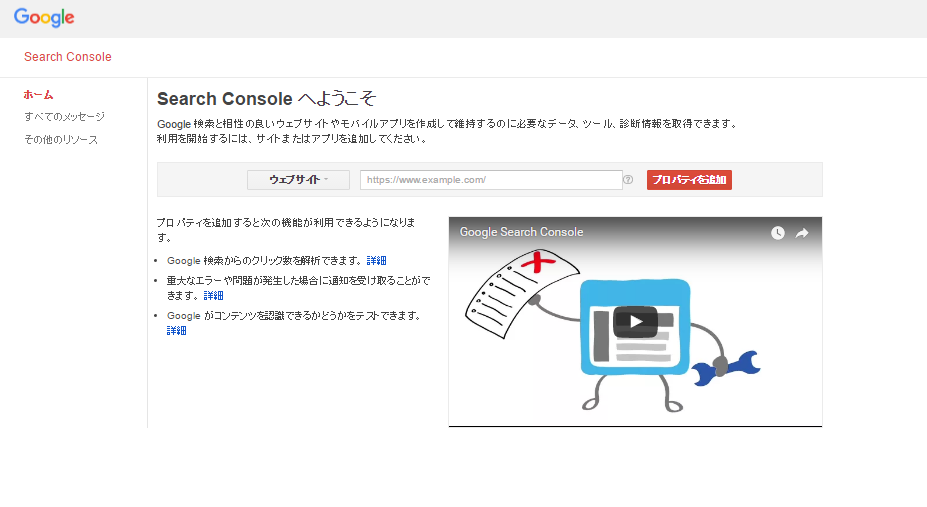Play the Google Search Console video
Screen dimensions: 927x507
point(635,321)
